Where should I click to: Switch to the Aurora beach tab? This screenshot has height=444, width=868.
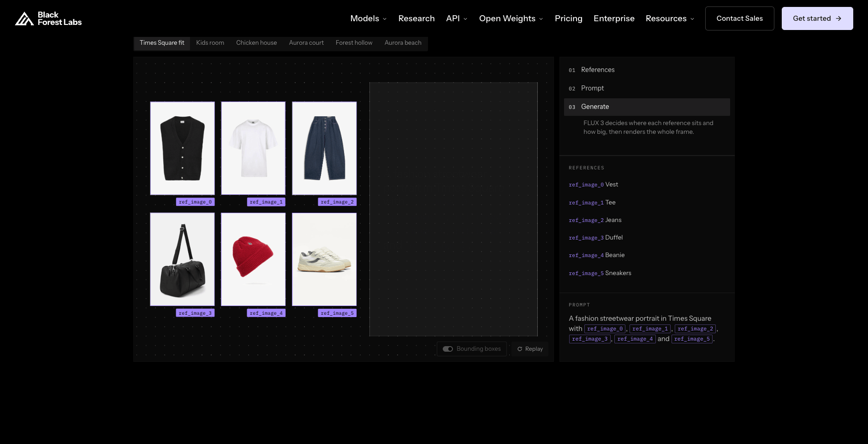point(403,43)
